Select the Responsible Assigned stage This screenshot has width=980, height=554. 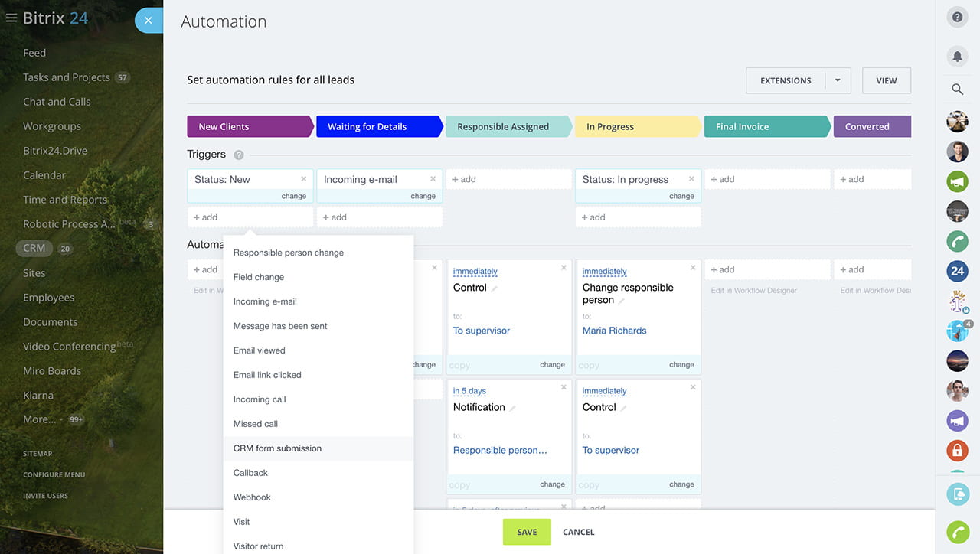[509, 126]
